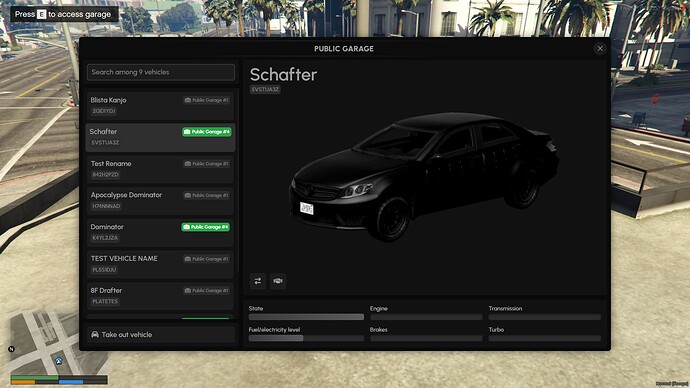
Task: Select the TEST VEHICLE NAME row
Action: (x=161, y=264)
